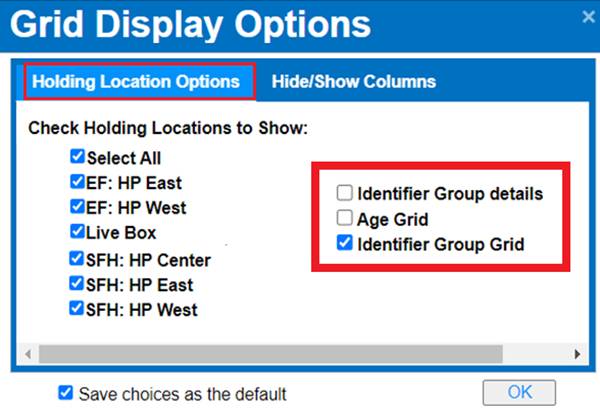The image size is (600, 414).
Task: Click the horizontal scrollbar left arrow
Action: coord(28,354)
